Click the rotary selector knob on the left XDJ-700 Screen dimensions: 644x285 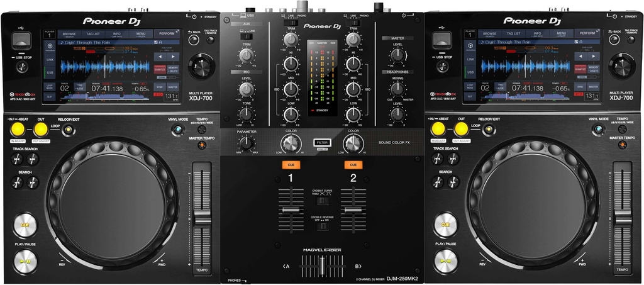pos(202,66)
